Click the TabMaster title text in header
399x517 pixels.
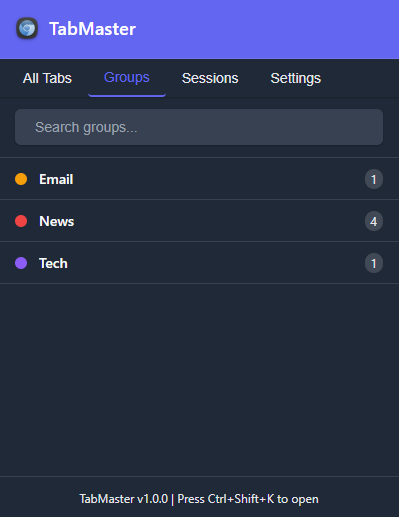point(92,29)
